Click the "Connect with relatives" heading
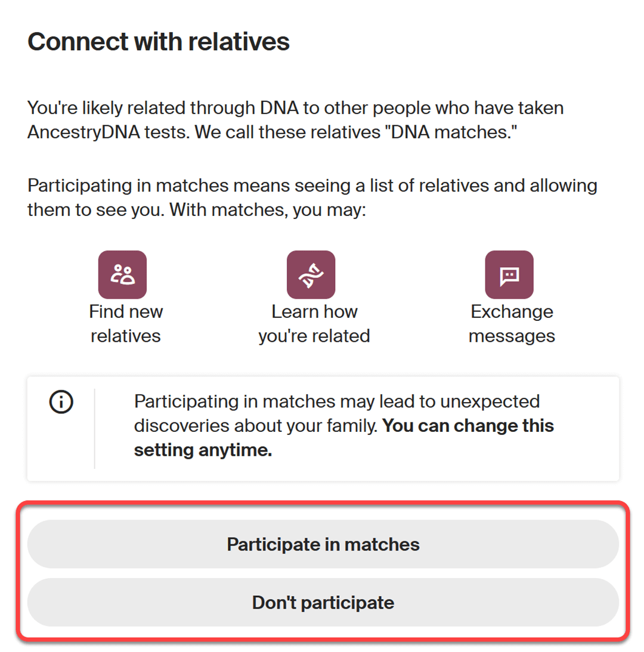644x652 pixels. coord(159,42)
